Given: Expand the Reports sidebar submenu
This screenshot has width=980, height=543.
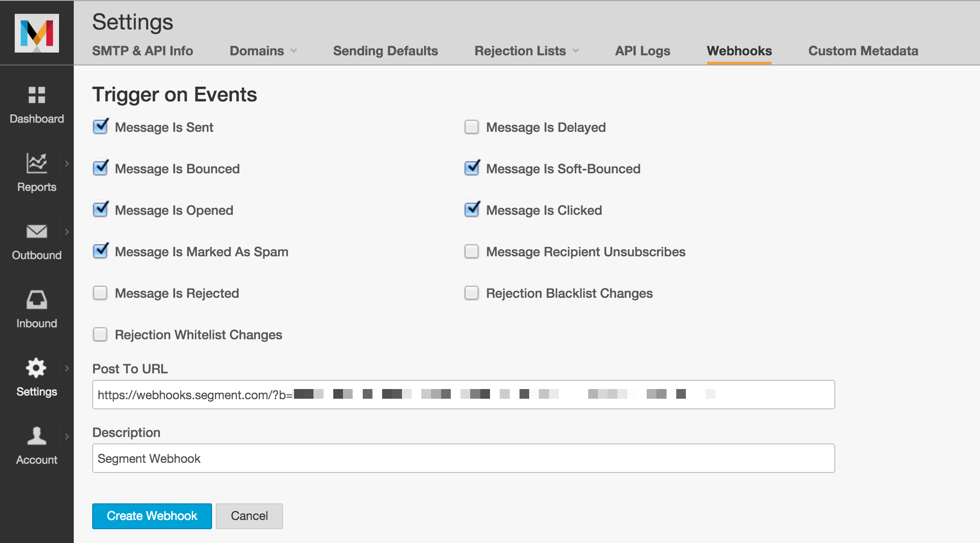Looking at the screenshot, I should (68, 164).
